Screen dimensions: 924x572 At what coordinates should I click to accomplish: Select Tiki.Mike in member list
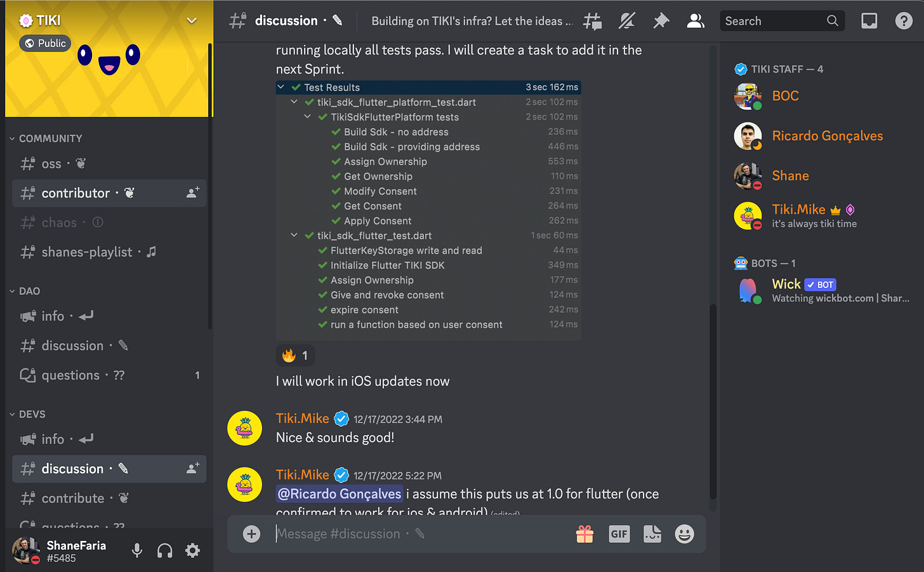[821, 216]
